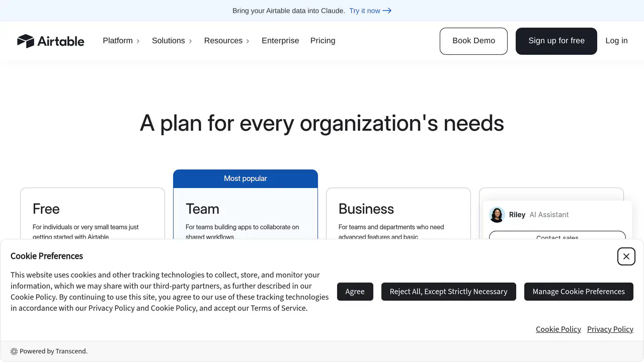Click the arrow beside Try it now

pyautogui.click(x=387, y=11)
